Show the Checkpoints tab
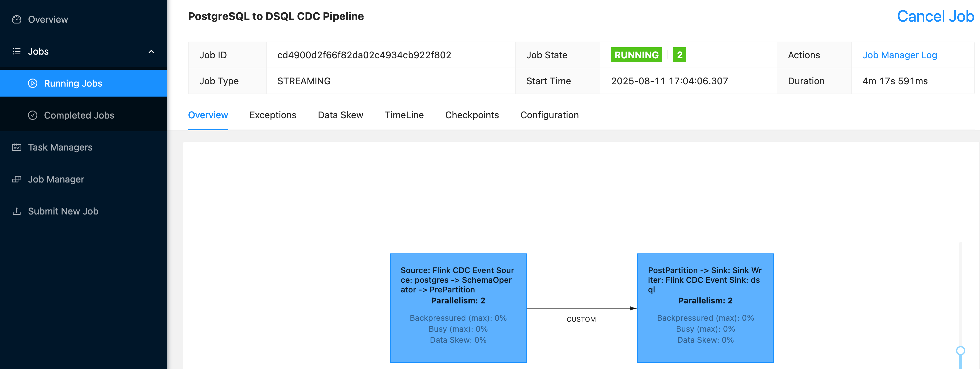 click(472, 115)
